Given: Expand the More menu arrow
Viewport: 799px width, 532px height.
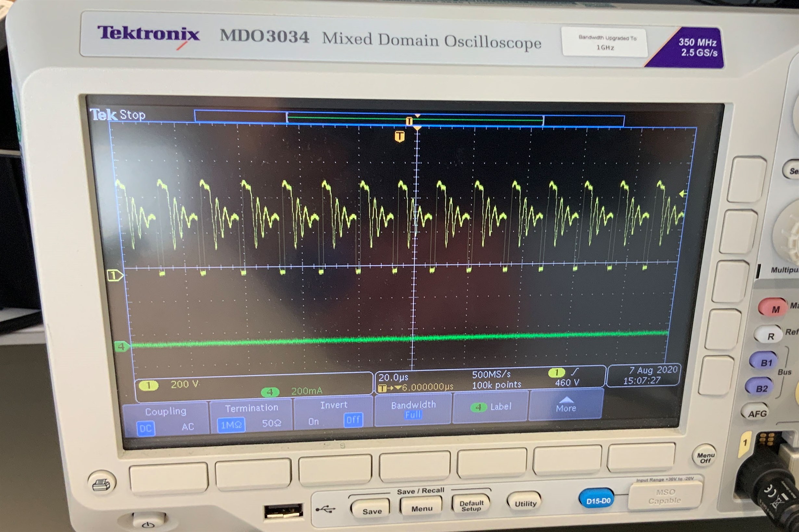Looking at the screenshot, I should [x=566, y=404].
